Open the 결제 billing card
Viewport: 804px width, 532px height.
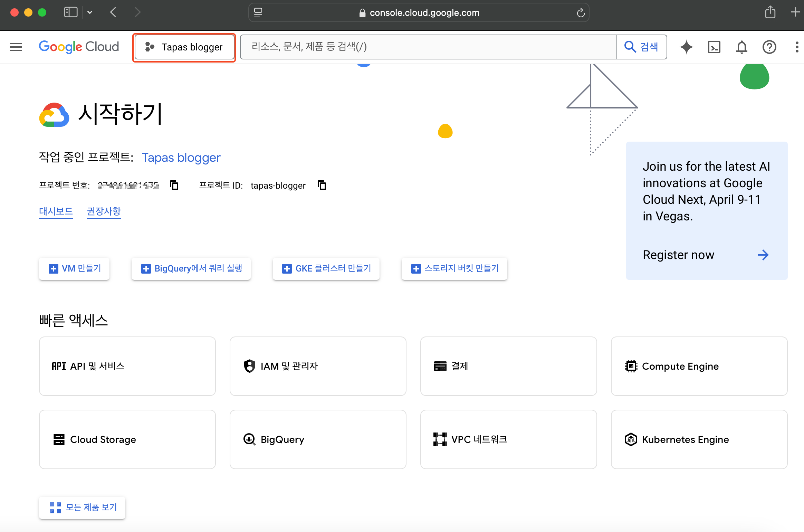coord(509,366)
